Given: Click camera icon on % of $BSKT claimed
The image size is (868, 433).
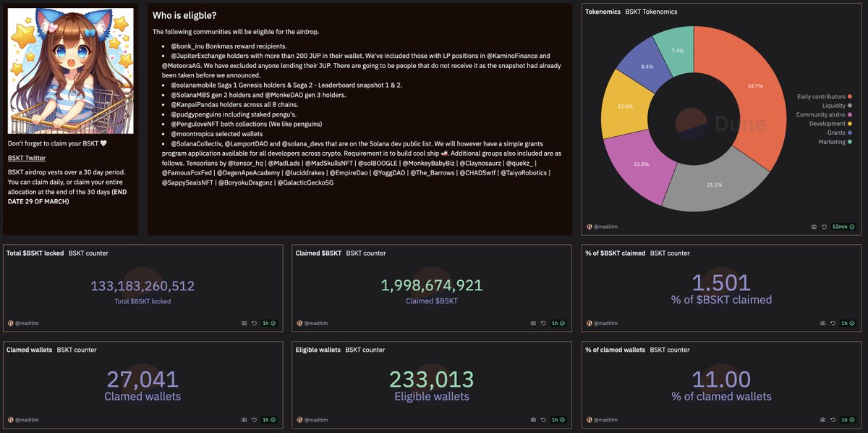Looking at the screenshot, I should point(823,323).
